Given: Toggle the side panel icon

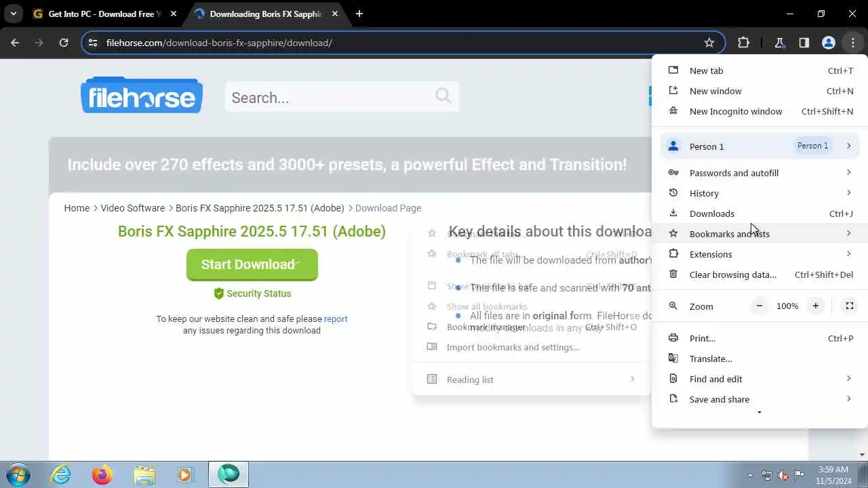Looking at the screenshot, I should coord(804,43).
